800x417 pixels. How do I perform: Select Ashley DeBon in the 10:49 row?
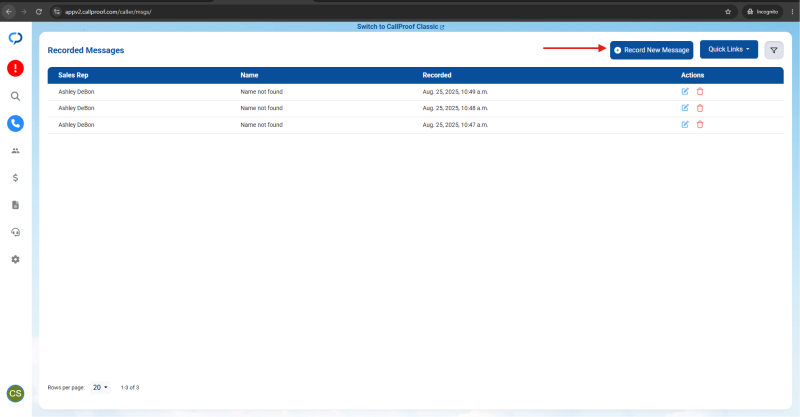point(76,92)
